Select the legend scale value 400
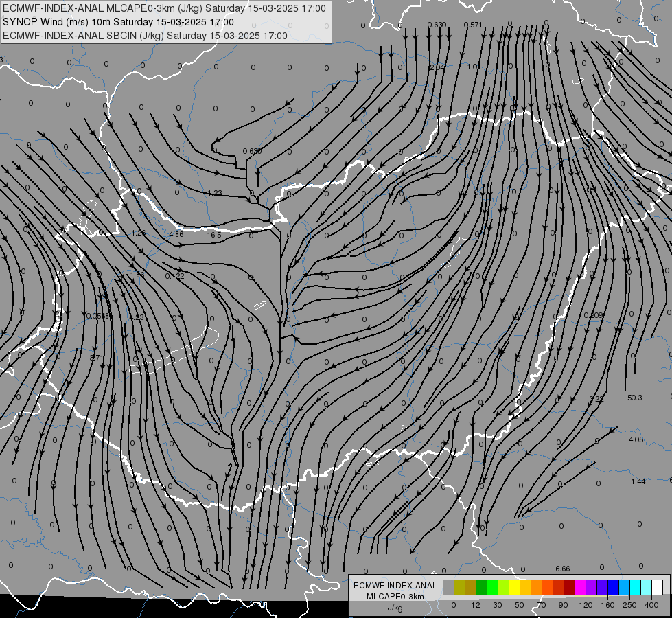Screen dimensions: 672x618 pyautogui.click(x=651, y=605)
